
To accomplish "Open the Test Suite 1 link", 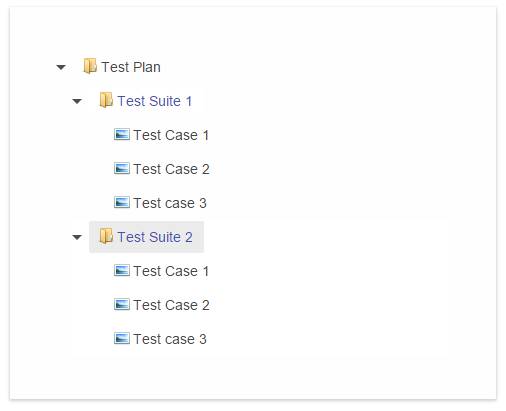I will [155, 101].
